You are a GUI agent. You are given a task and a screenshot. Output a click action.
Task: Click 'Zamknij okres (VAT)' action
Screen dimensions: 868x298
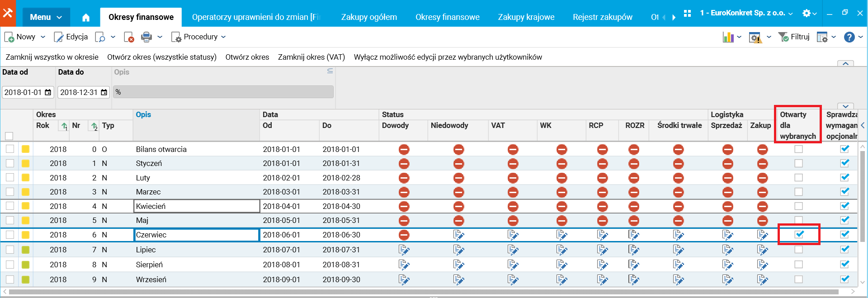click(311, 57)
